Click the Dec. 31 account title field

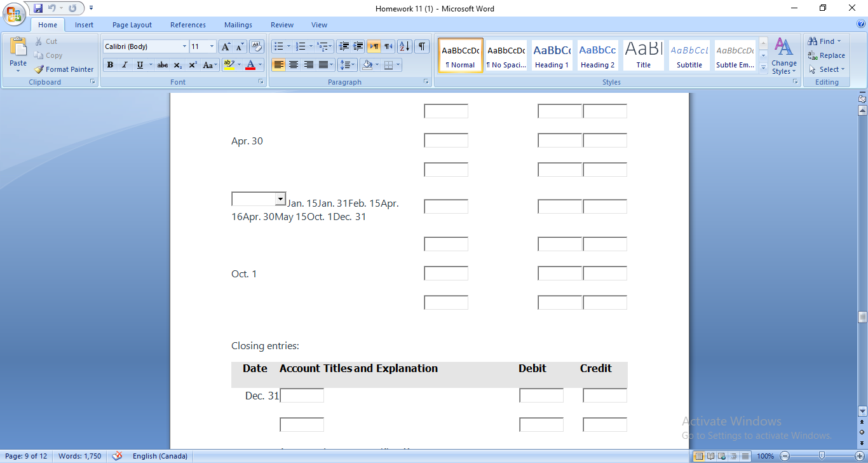(x=302, y=396)
